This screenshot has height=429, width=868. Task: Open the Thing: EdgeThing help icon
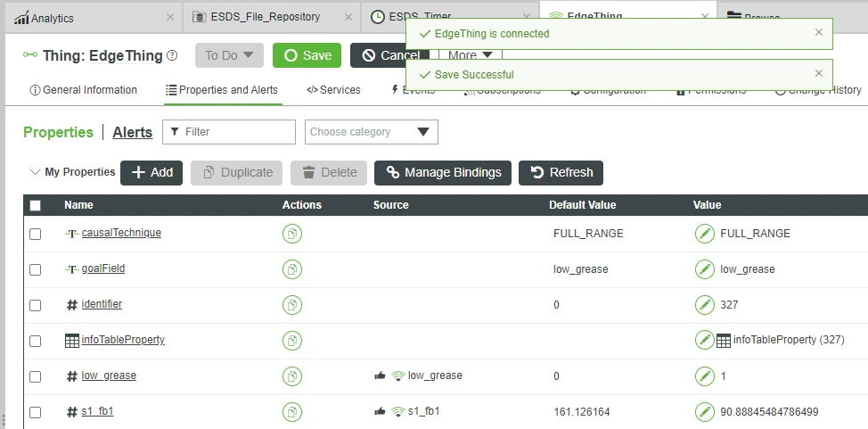[x=172, y=55]
